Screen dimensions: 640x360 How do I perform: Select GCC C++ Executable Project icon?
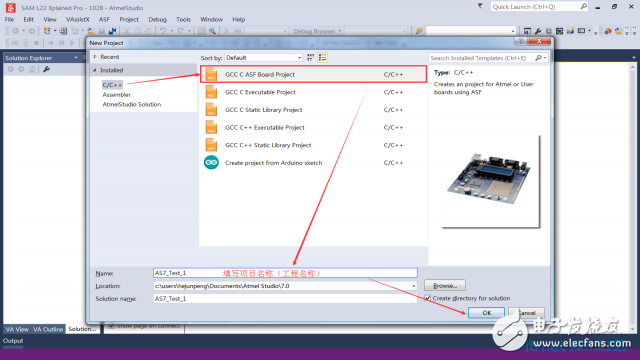(x=211, y=127)
